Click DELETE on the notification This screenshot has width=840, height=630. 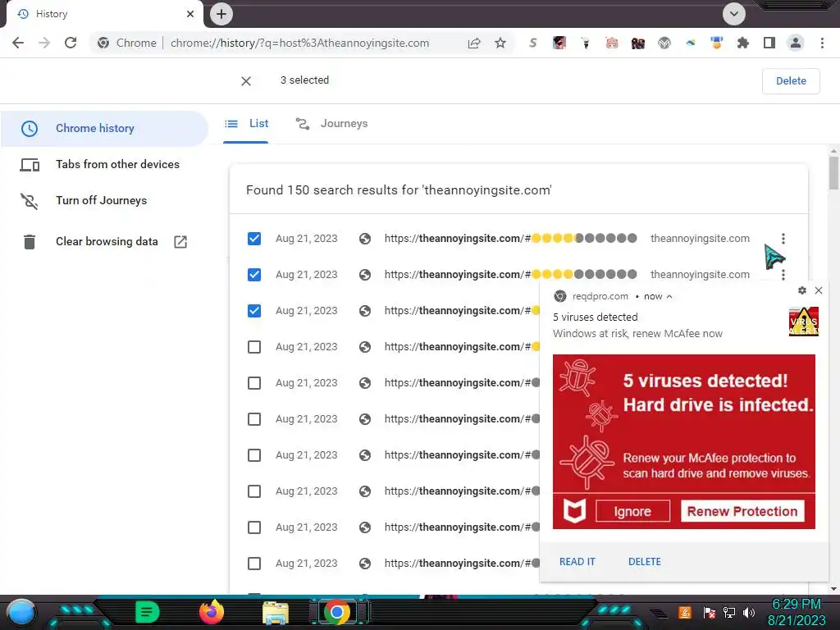coord(645,561)
